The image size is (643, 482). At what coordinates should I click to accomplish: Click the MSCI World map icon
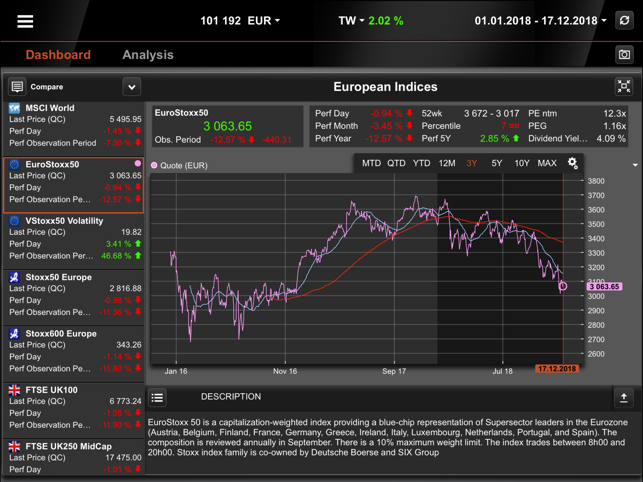point(14,108)
